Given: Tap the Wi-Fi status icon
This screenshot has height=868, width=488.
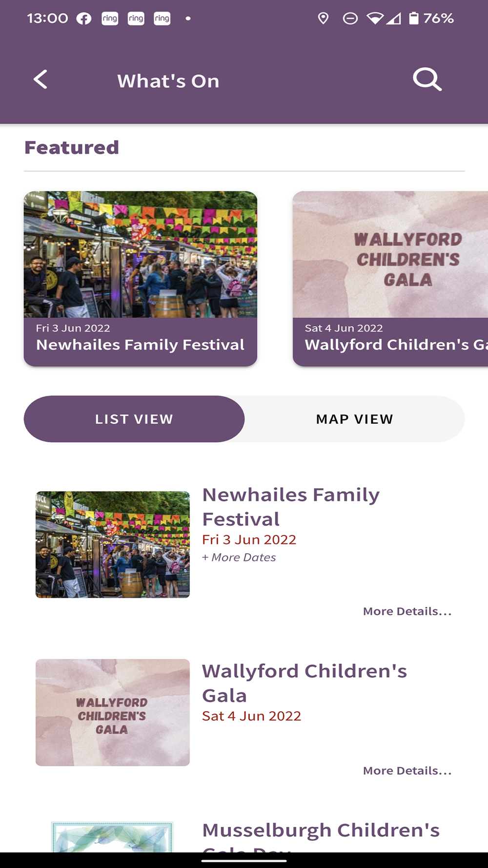Looking at the screenshot, I should (x=375, y=19).
